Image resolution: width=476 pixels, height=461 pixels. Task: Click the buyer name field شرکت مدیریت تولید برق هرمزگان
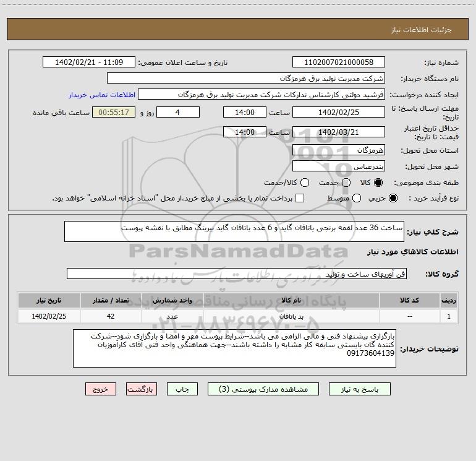[246, 79]
